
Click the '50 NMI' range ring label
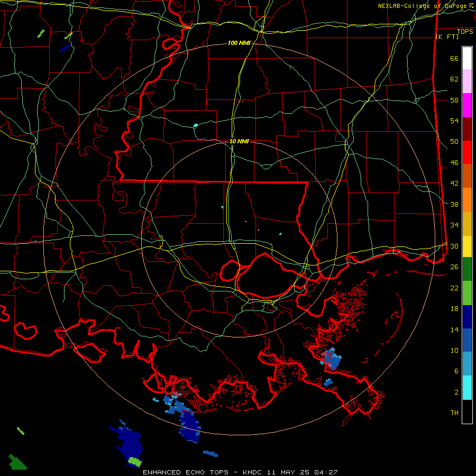239,141
